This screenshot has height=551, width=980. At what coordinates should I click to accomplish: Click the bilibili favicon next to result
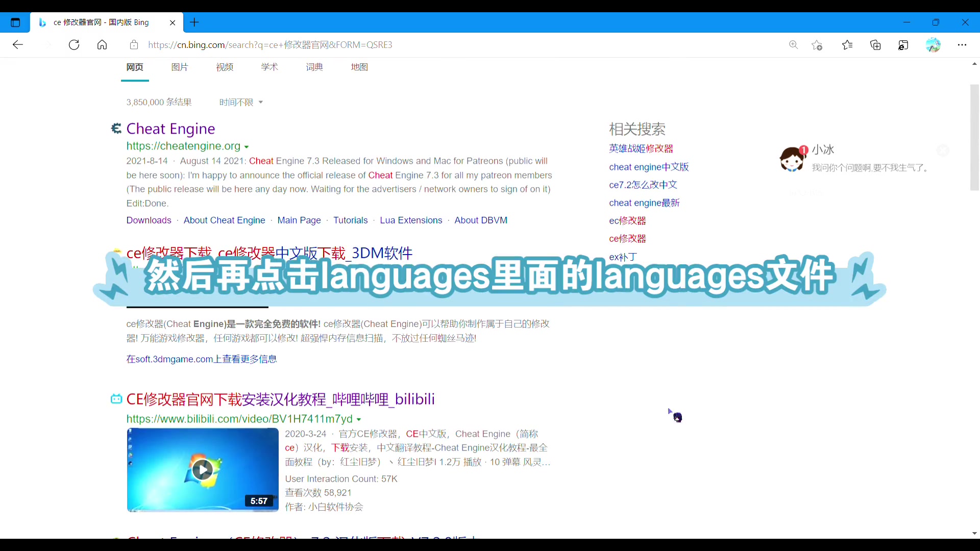pos(116,399)
